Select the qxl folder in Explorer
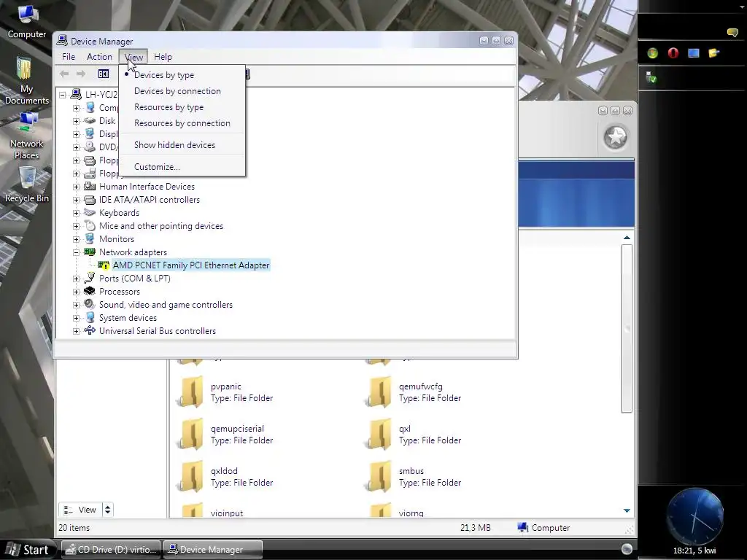Viewport: 747px width, 560px height. point(414,435)
